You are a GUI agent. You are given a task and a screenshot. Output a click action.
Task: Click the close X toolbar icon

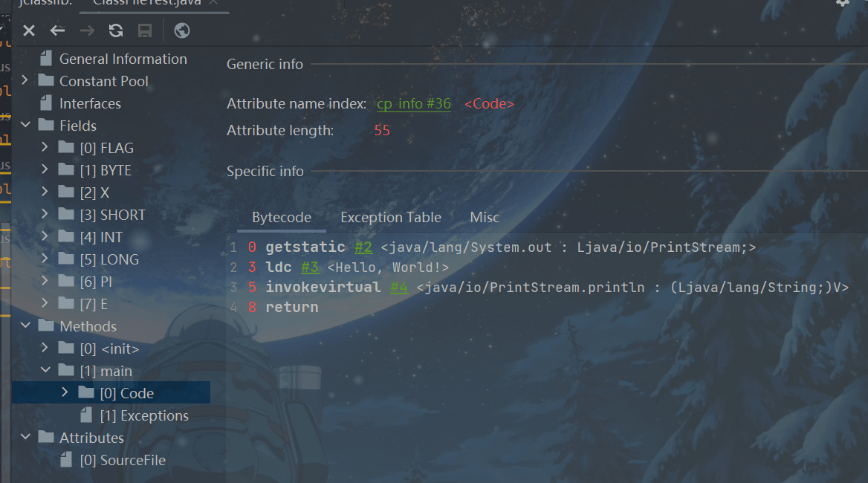click(x=29, y=30)
